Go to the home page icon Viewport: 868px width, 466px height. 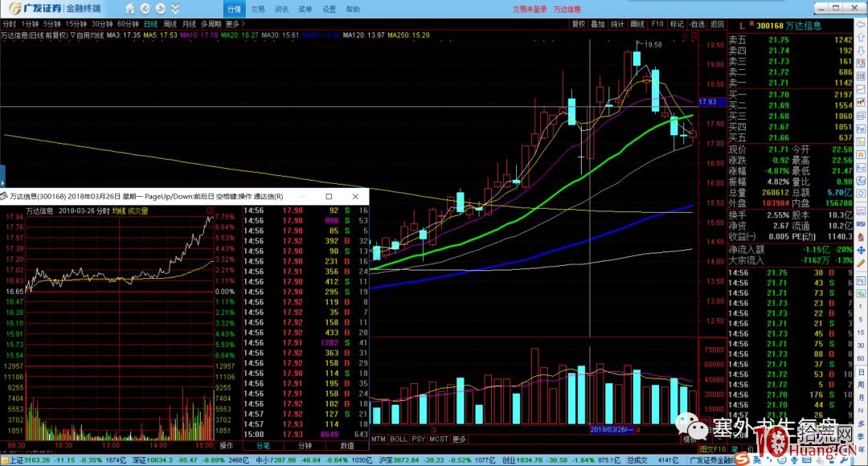click(x=129, y=8)
